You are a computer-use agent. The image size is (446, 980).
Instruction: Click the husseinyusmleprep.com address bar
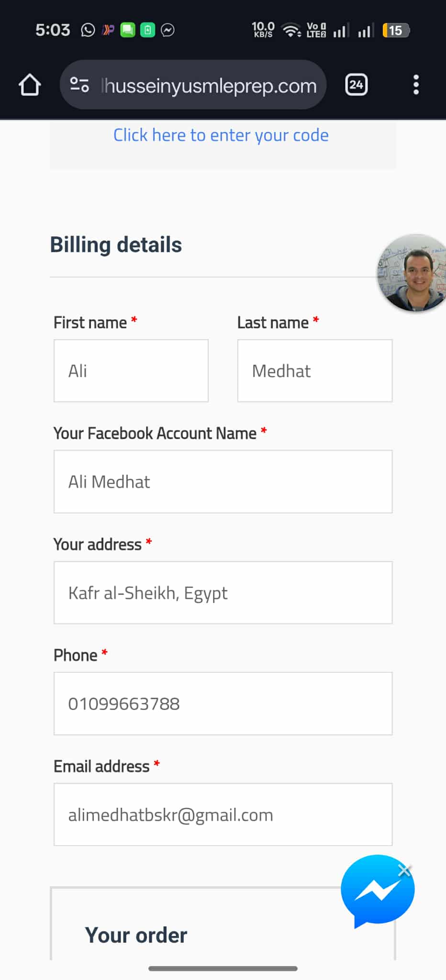209,86
